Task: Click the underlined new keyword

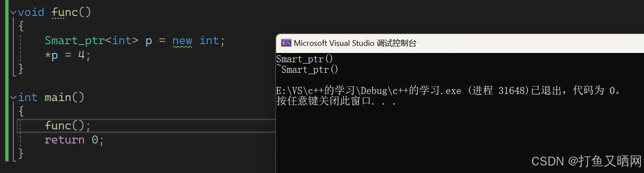Action: (182, 41)
